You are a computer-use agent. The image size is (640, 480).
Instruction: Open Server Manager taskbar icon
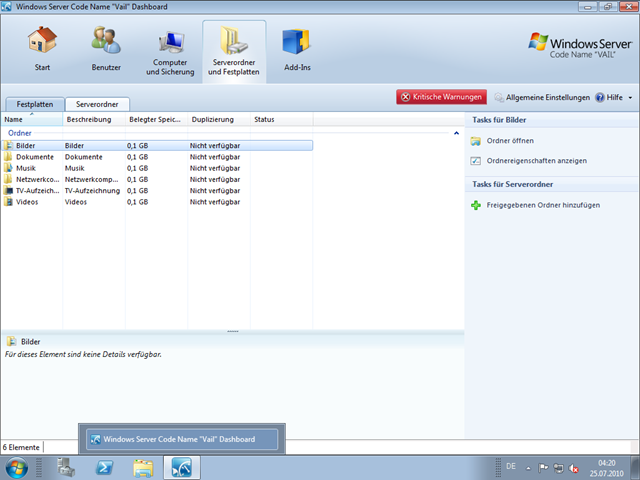pyautogui.click(x=66, y=468)
